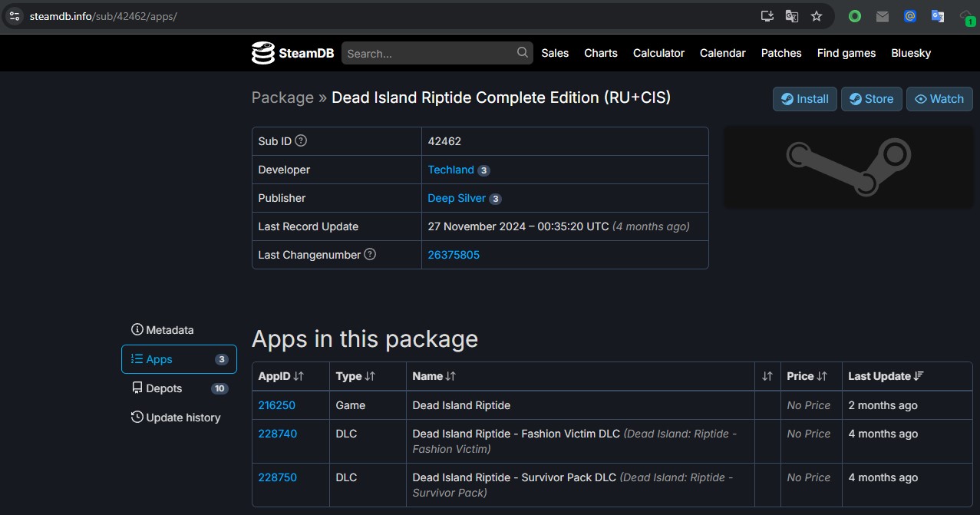Sort table by Last Update column

pos(886,376)
